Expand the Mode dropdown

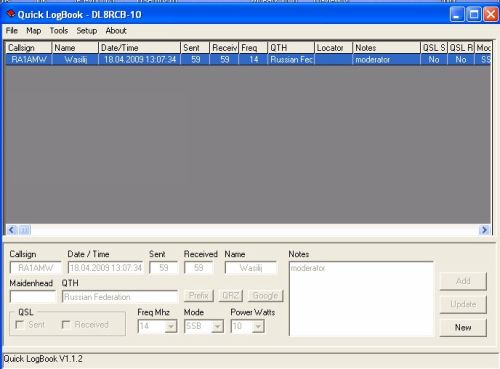pyautogui.click(x=218, y=326)
